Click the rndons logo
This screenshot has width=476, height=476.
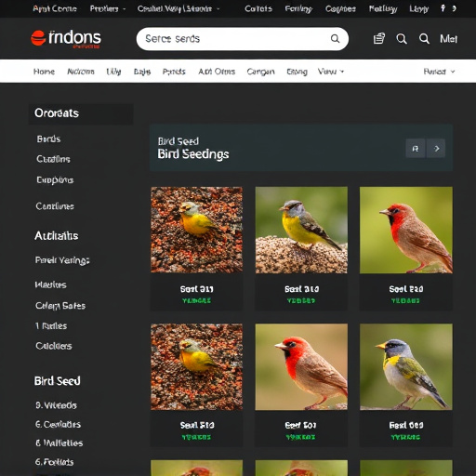pyautogui.click(x=66, y=39)
